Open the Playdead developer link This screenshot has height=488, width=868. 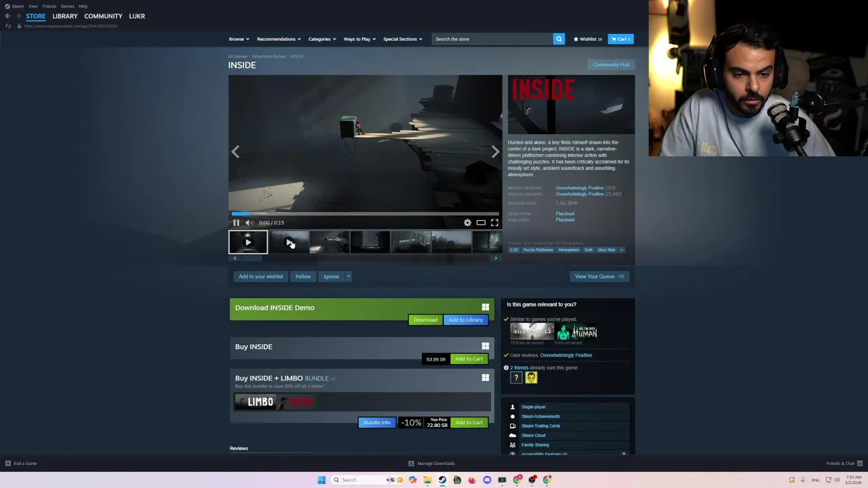tap(565, 213)
